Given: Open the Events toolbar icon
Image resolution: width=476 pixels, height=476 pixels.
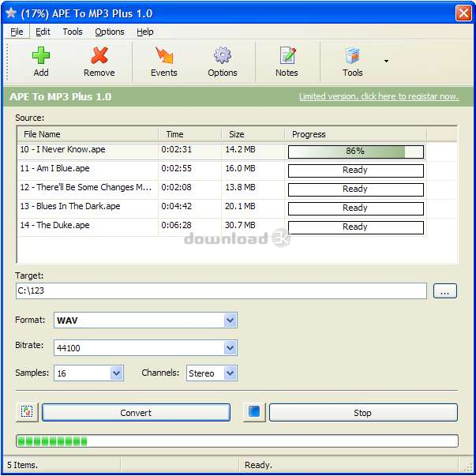Looking at the screenshot, I should (x=164, y=55).
